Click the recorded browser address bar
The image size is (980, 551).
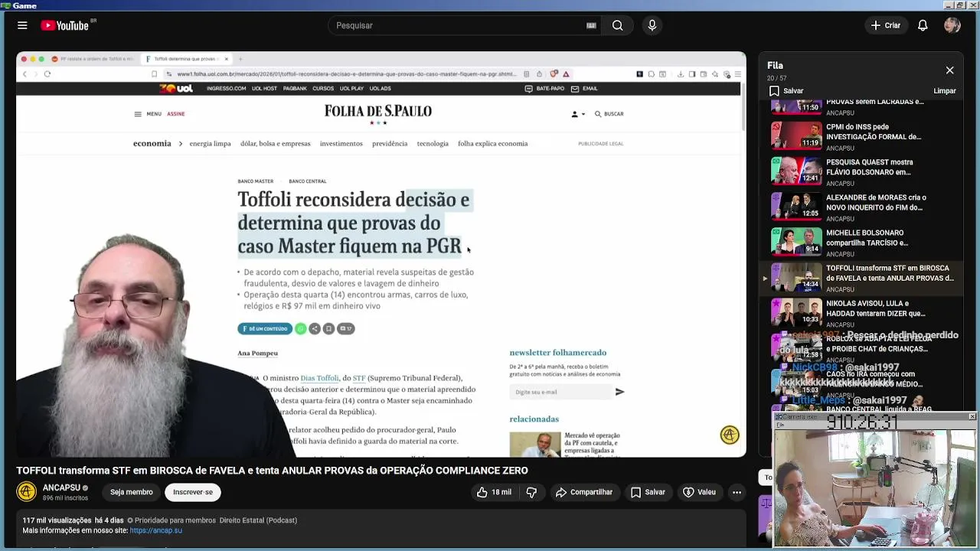346,74
